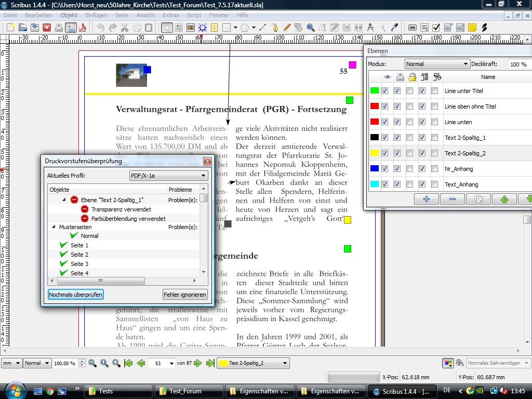
Task: Click the Preflight Verifier toolbar icon
Action: (71, 28)
